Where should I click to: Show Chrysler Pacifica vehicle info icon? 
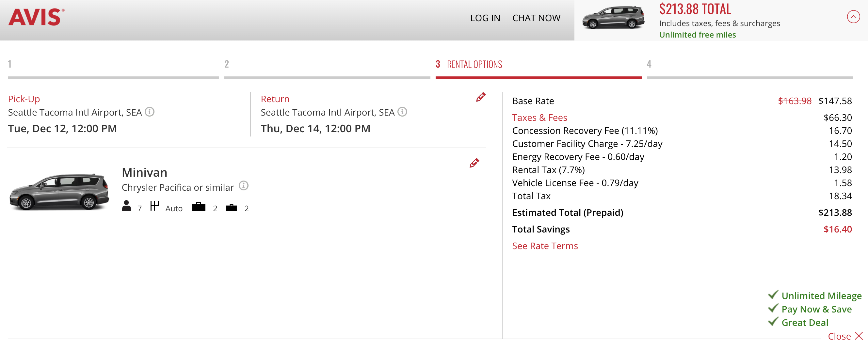click(244, 185)
